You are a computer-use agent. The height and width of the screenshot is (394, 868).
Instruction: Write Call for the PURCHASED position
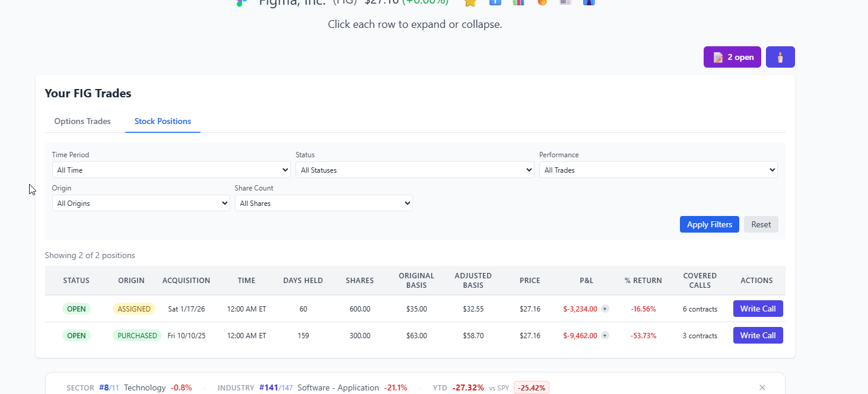(x=758, y=335)
